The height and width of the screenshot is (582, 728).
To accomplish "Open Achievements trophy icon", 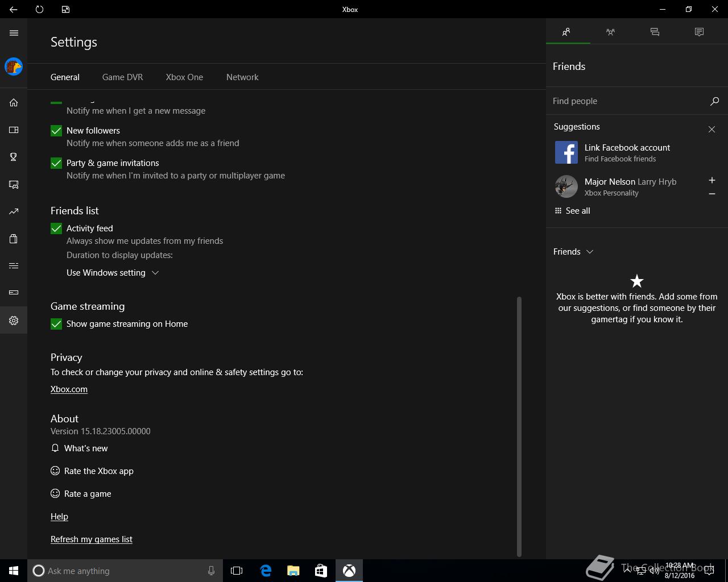I will point(14,157).
